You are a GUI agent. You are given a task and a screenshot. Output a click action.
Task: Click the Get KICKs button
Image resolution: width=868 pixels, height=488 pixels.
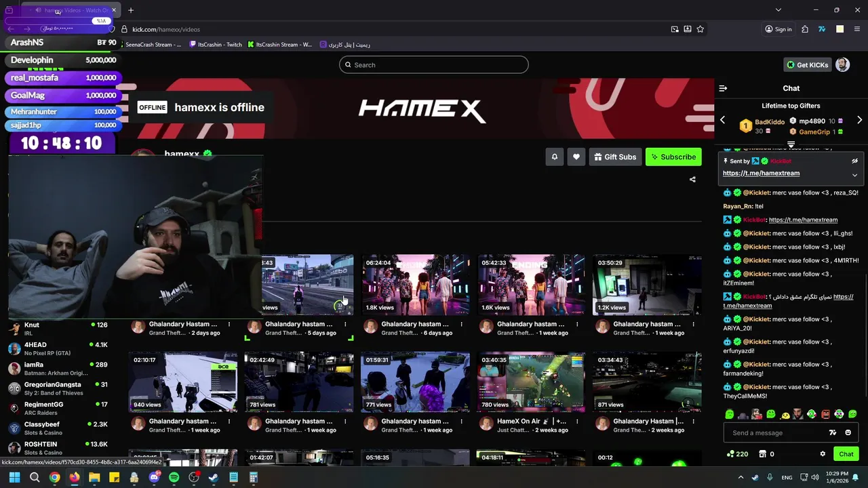point(807,65)
